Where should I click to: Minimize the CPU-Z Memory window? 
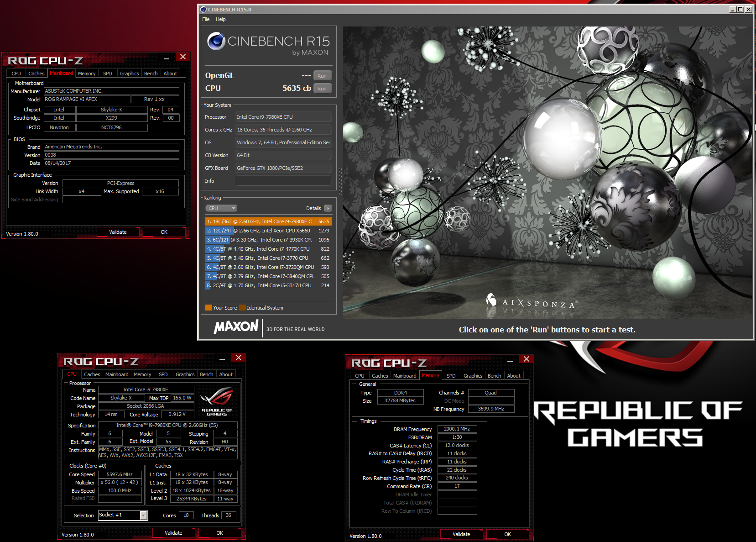[x=510, y=360]
